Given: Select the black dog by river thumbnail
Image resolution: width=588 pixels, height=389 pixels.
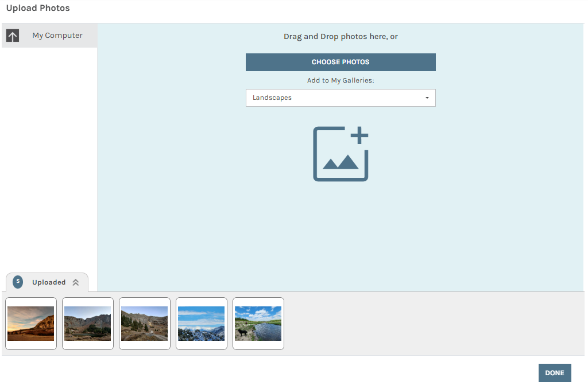Looking at the screenshot, I should coord(258,324).
